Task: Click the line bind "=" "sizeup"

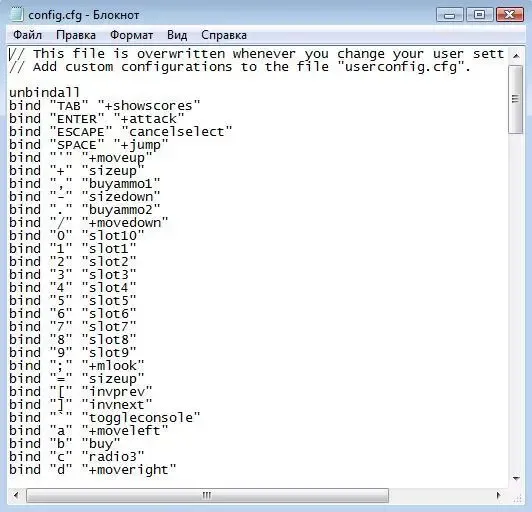Action: (x=77, y=379)
